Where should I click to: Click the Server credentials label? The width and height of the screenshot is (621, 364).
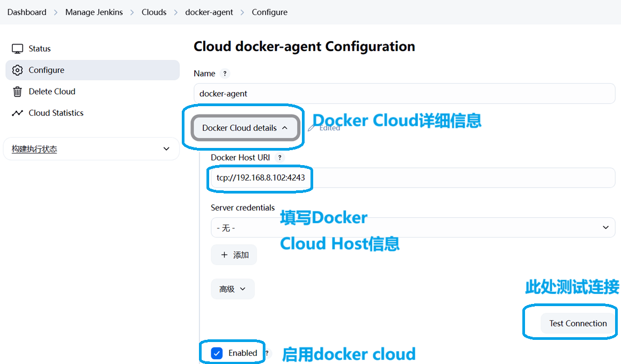pyautogui.click(x=242, y=207)
